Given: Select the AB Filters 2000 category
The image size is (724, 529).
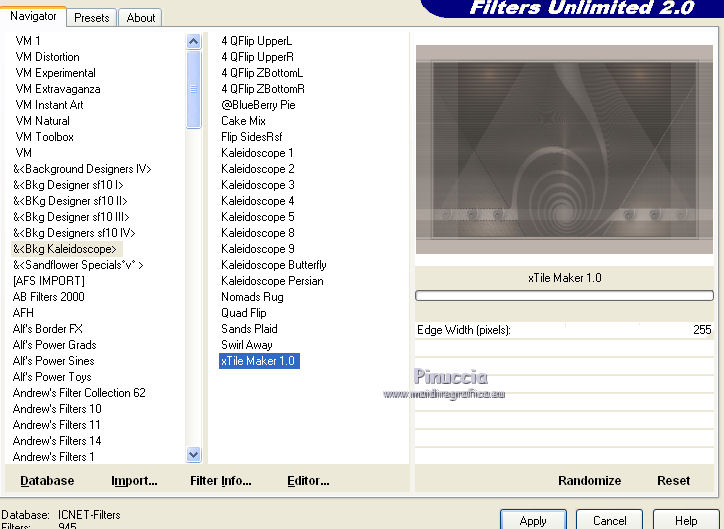Looking at the screenshot, I should [x=48, y=297].
